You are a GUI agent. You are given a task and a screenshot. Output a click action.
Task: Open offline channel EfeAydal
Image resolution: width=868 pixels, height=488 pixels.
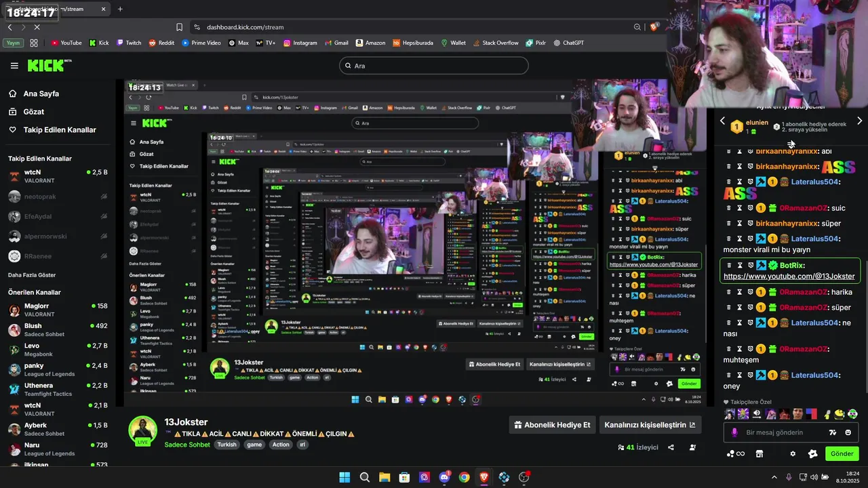pyautogui.click(x=58, y=216)
